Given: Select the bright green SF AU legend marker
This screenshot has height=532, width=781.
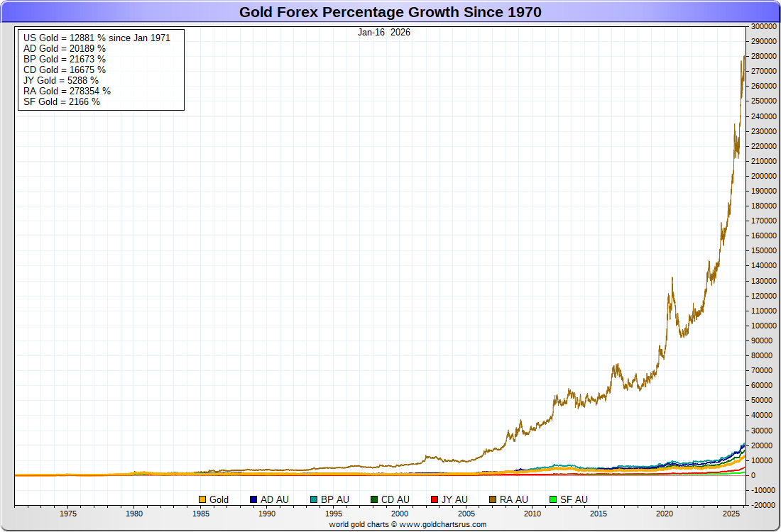Looking at the screenshot, I should [553, 499].
